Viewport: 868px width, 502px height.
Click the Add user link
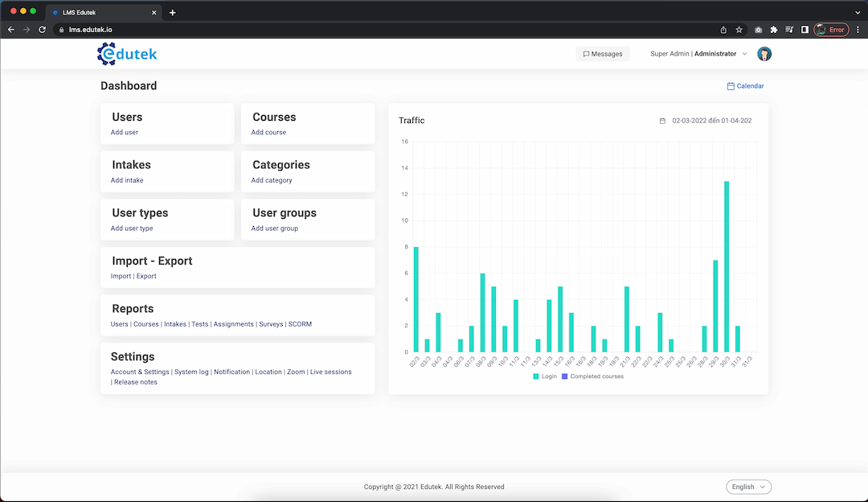(125, 132)
